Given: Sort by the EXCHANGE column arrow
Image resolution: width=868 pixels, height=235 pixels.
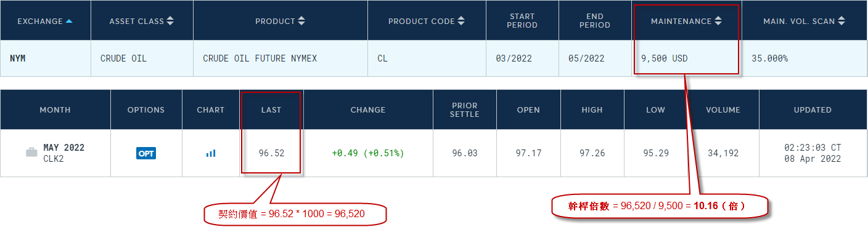Looking at the screenshot, I should click(x=69, y=22).
